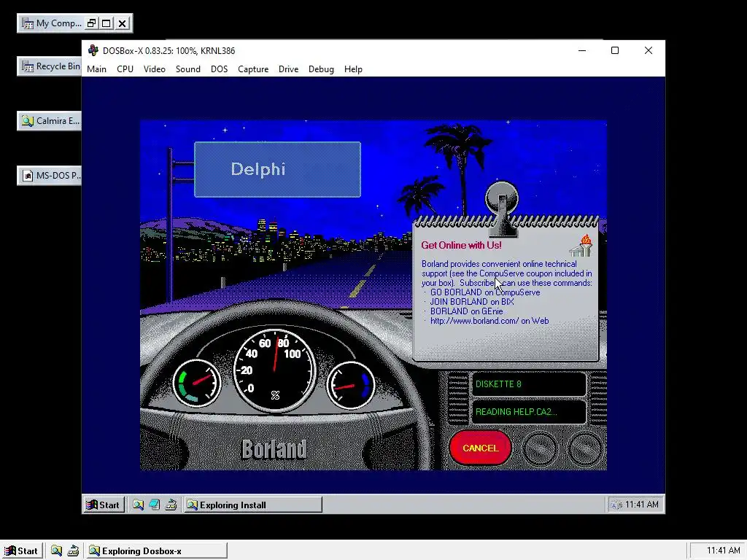The width and height of the screenshot is (747, 560).
Task: Click the JOIN BORLAND on BIX line
Action: [472, 302]
